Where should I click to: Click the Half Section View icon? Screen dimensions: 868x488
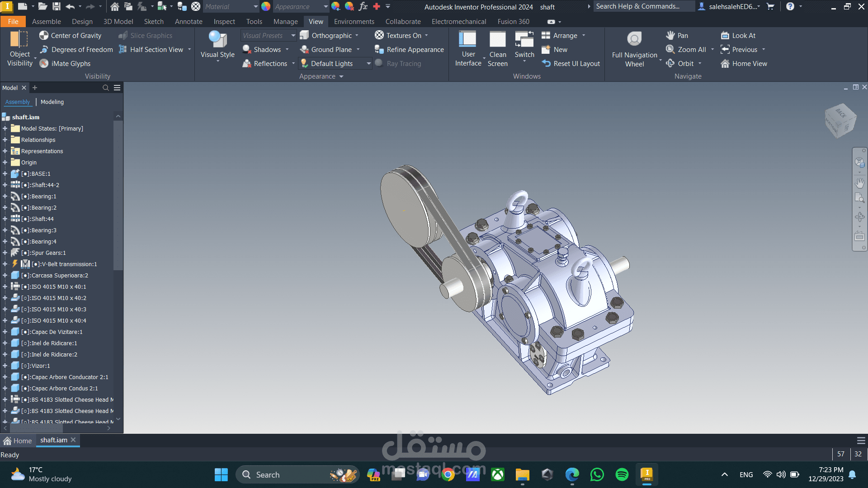click(123, 50)
